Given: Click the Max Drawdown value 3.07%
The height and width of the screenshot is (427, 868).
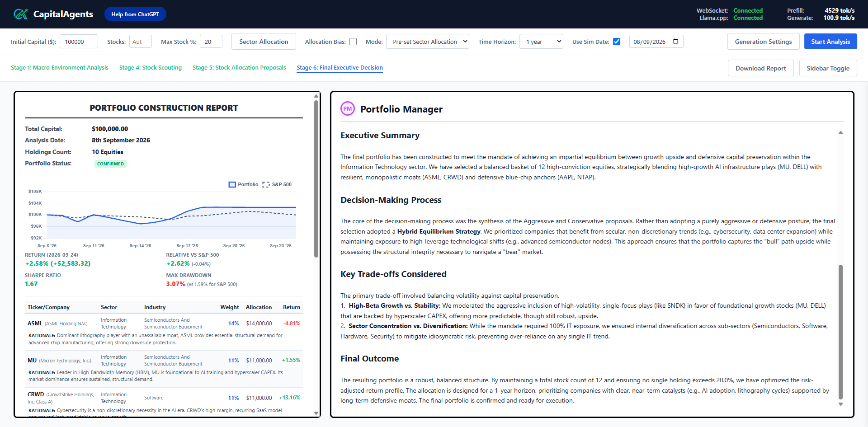Looking at the screenshot, I should tap(175, 284).
